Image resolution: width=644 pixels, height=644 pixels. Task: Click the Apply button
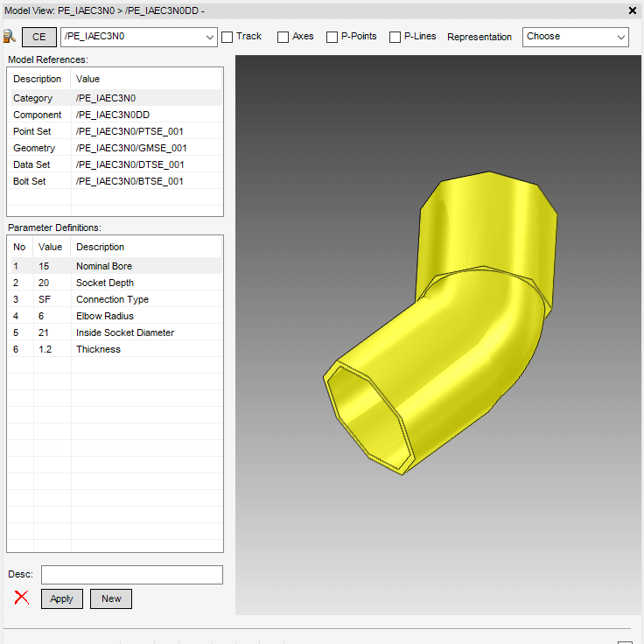pos(62,598)
